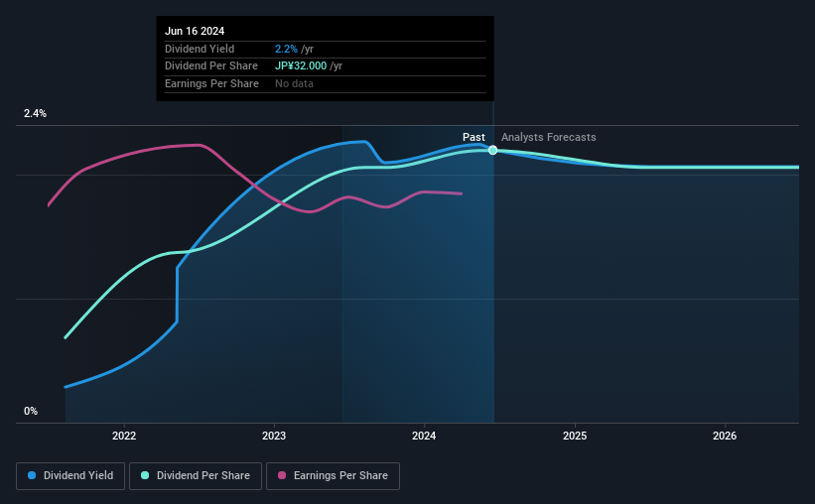This screenshot has height=504, width=815.
Task: Click the 2.2% dividend yield value
Action: (x=286, y=49)
